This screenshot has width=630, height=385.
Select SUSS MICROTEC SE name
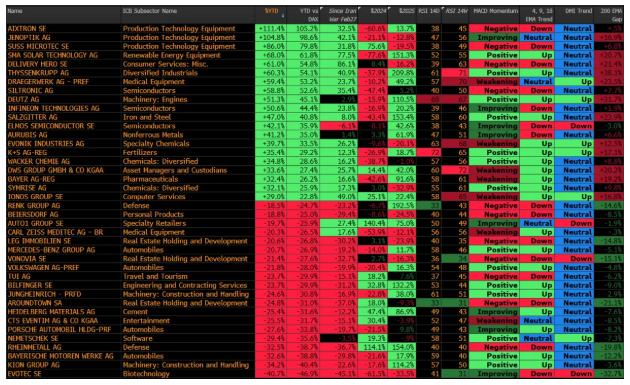click(38, 46)
